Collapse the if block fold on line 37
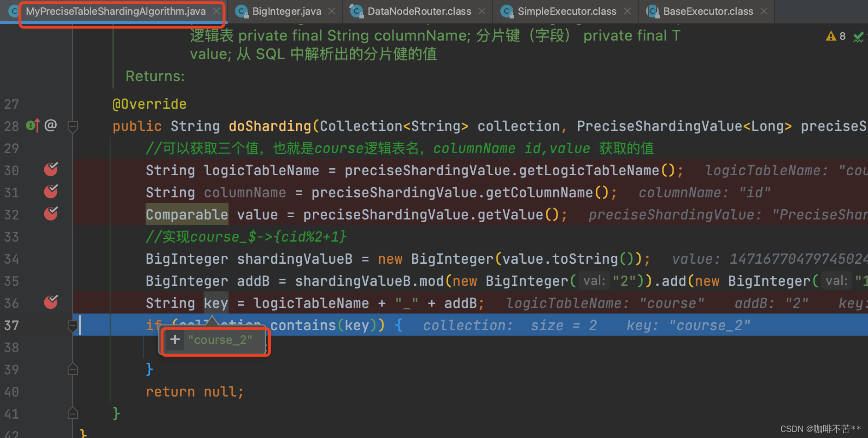The image size is (868, 438). click(73, 326)
